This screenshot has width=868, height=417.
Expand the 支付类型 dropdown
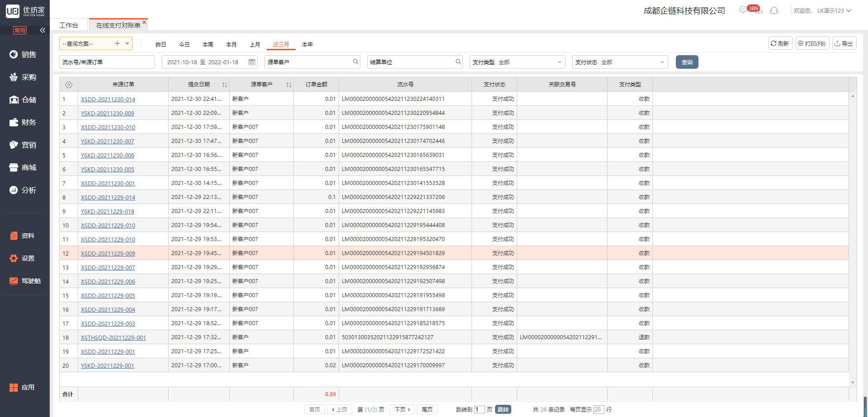pos(559,62)
